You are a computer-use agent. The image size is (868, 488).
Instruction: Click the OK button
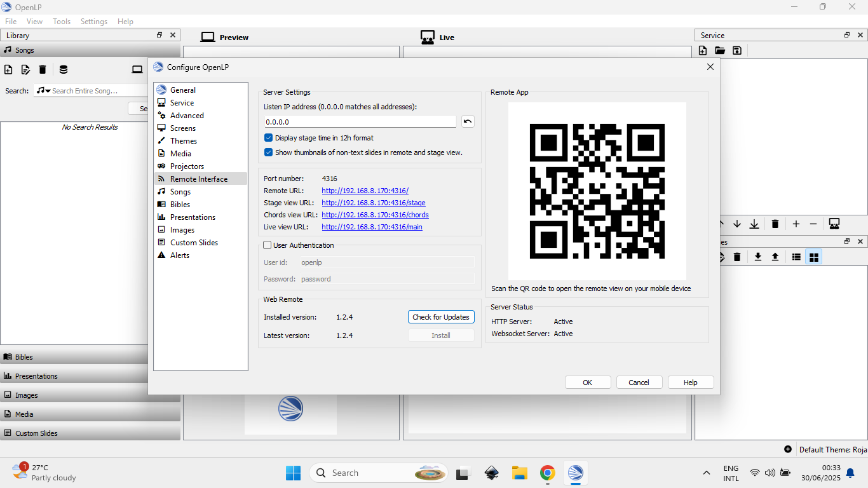(588, 383)
